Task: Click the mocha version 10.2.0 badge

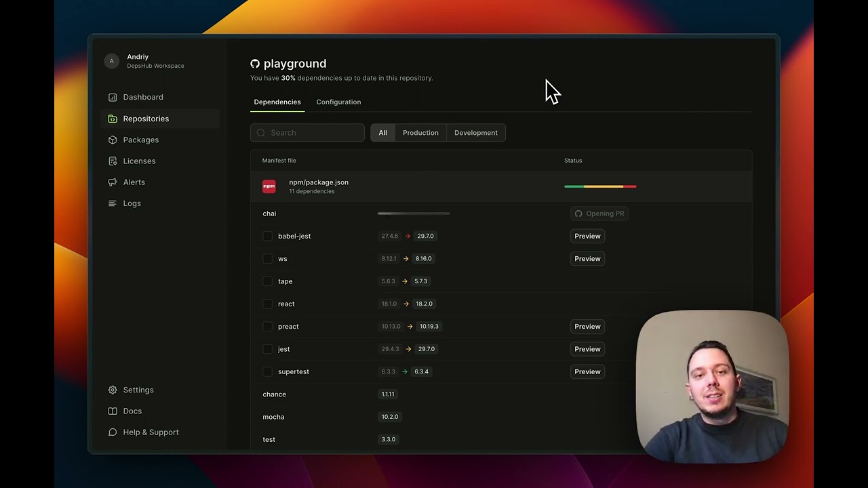Action: click(390, 417)
